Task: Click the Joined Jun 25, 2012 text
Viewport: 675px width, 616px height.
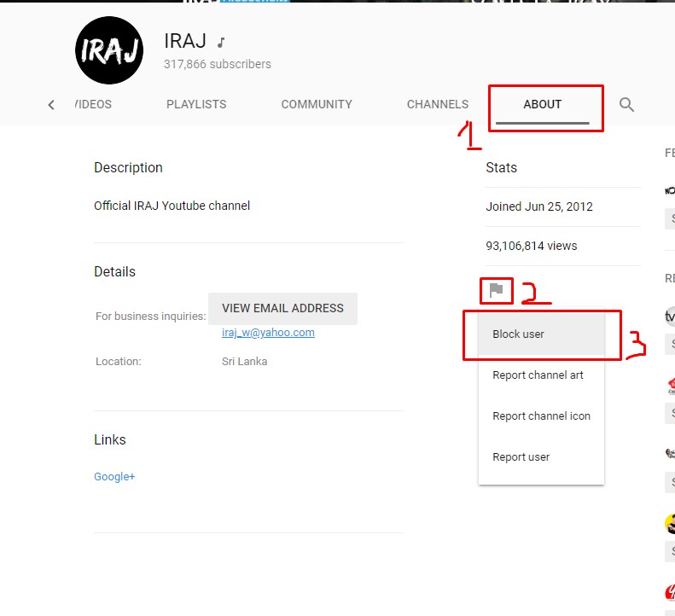Action: click(x=539, y=206)
